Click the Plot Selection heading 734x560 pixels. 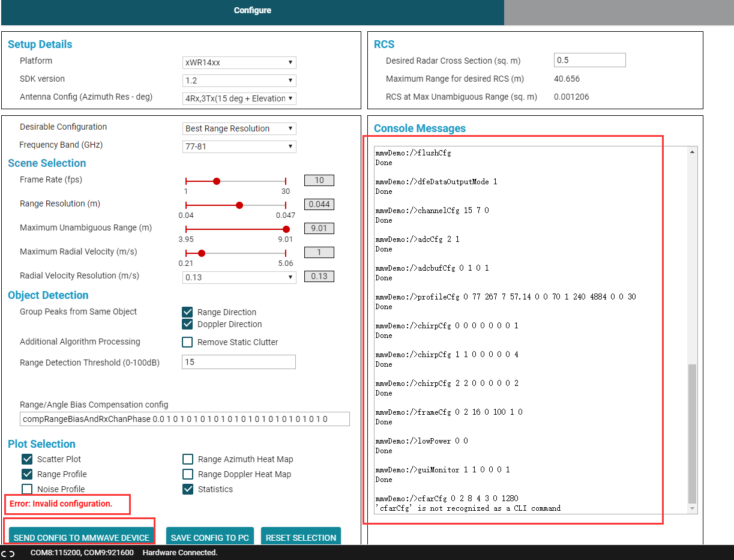[x=41, y=444]
